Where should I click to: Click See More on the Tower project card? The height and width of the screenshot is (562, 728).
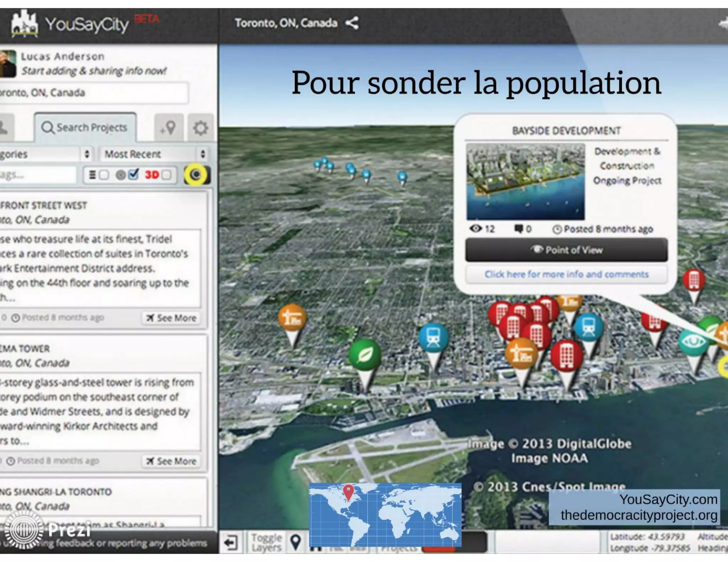[x=172, y=461]
